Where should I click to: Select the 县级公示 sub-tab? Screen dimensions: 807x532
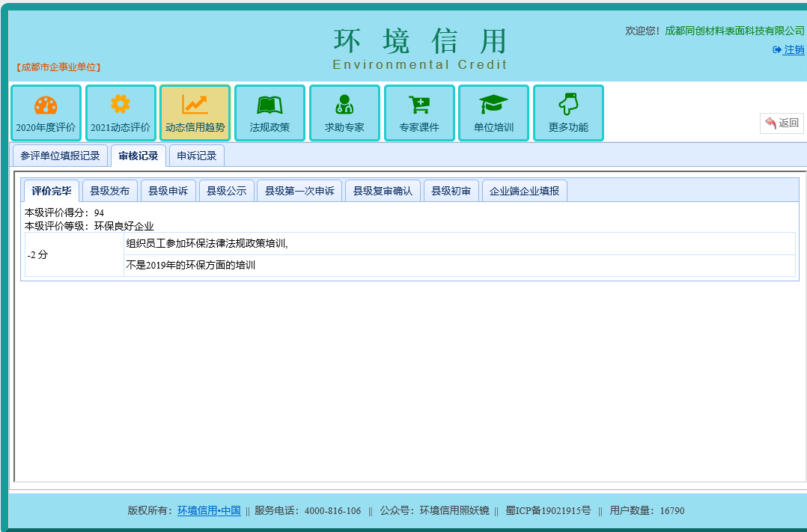click(227, 191)
